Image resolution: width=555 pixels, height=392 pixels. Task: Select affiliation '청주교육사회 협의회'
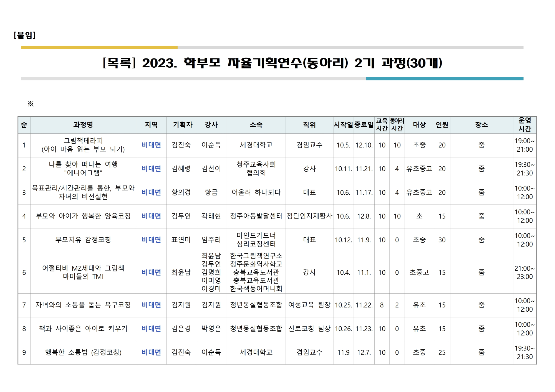click(x=256, y=169)
